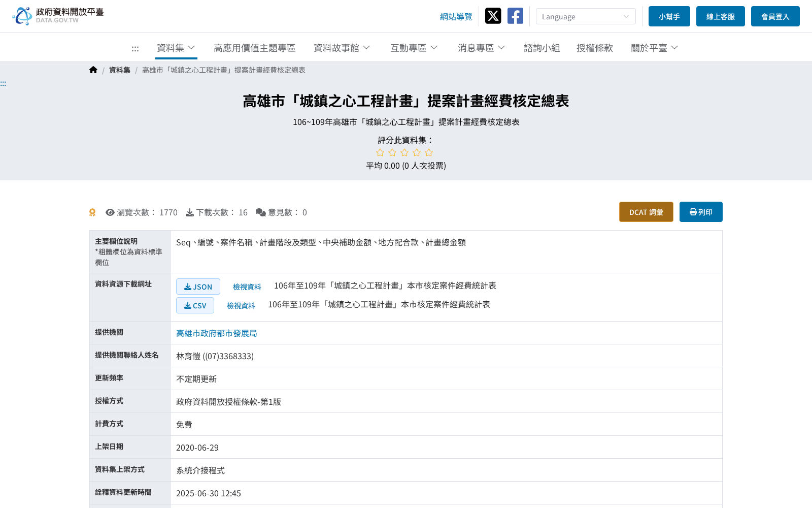812x508 pixels.
Task: Click the timestamp 2025-06-30 12:45
Action: coord(209,493)
